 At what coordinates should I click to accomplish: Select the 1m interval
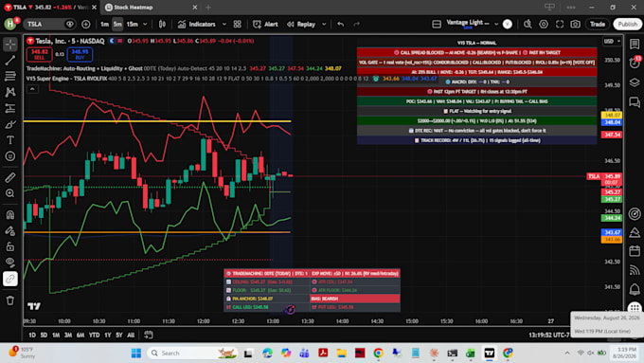pyautogui.click(x=104, y=25)
